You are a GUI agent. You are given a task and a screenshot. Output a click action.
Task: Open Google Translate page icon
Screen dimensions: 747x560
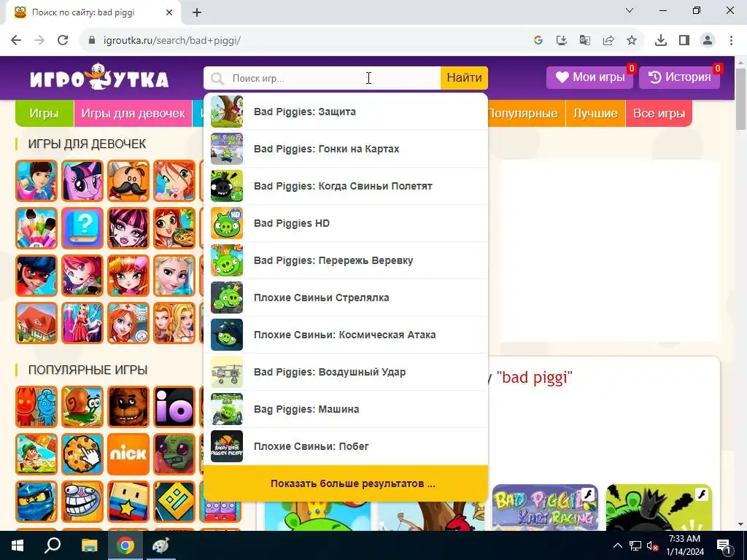585,41
